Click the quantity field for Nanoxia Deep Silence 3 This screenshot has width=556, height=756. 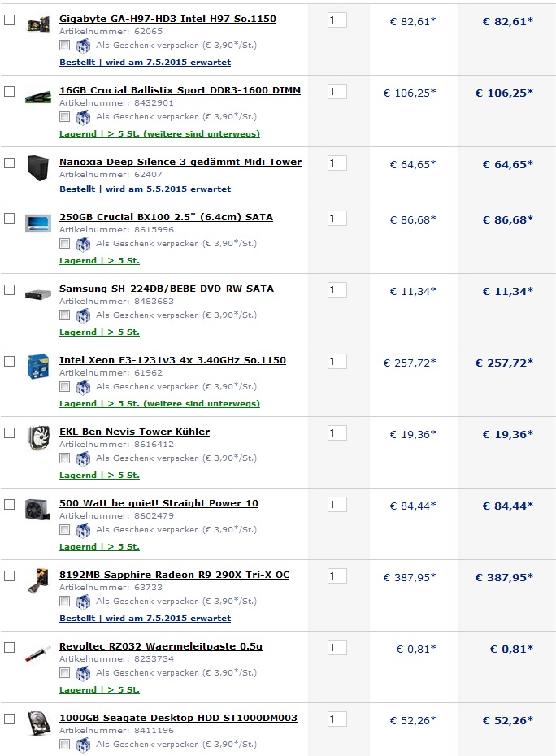[337, 163]
